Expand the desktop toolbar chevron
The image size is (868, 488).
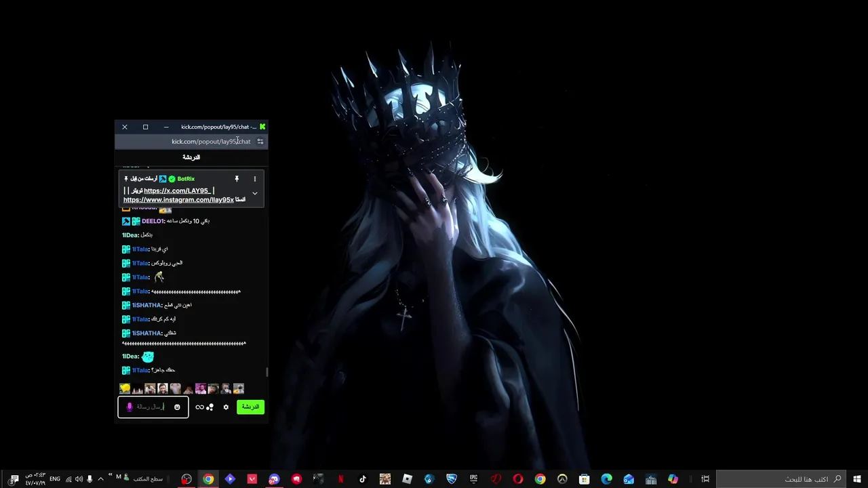[110, 474]
